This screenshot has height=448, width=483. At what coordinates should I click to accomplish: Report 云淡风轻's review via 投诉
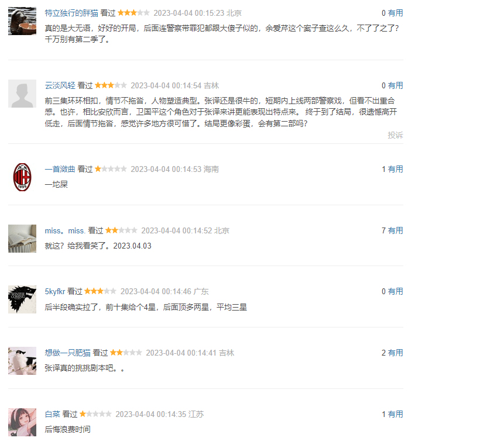(x=395, y=135)
